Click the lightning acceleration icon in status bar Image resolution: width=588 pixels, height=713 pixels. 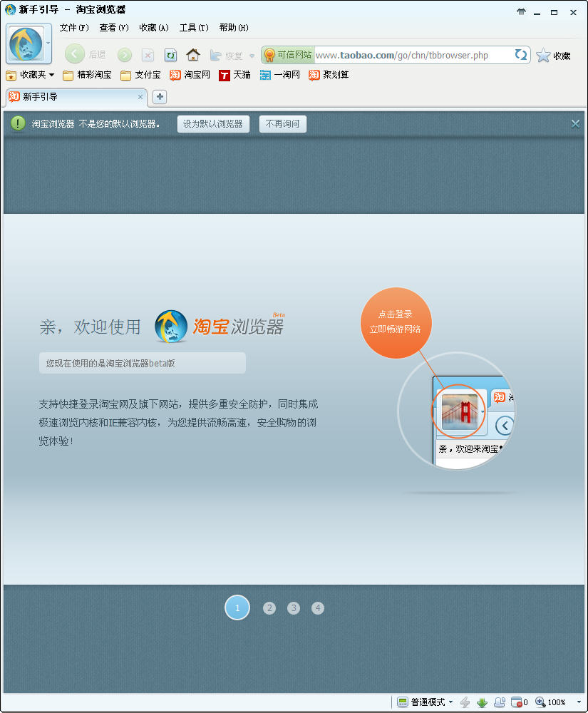[x=465, y=702]
